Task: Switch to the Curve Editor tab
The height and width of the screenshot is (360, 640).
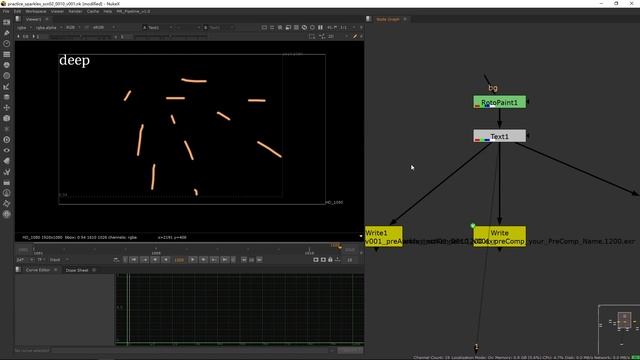Action: (38, 270)
